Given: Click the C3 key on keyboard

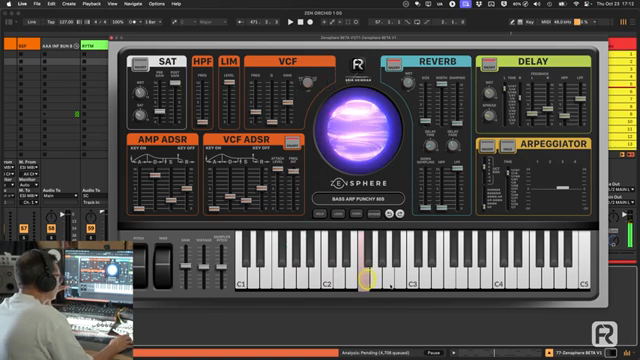Looking at the screenshot, I should point(413,260).
